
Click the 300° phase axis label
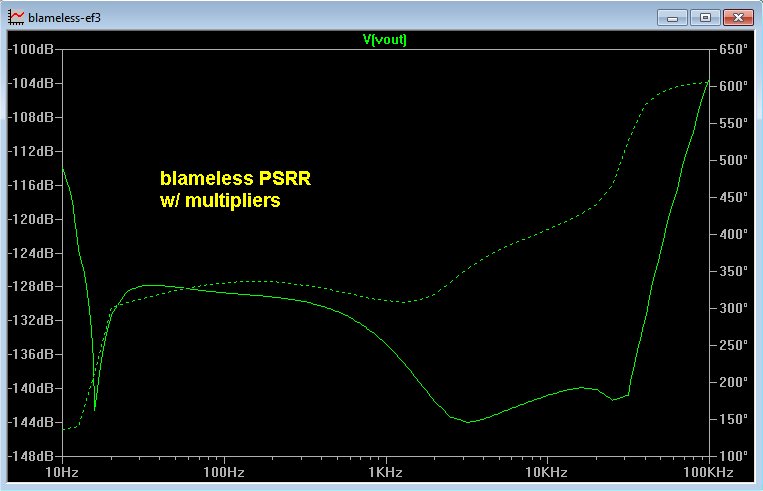point(733,309)
